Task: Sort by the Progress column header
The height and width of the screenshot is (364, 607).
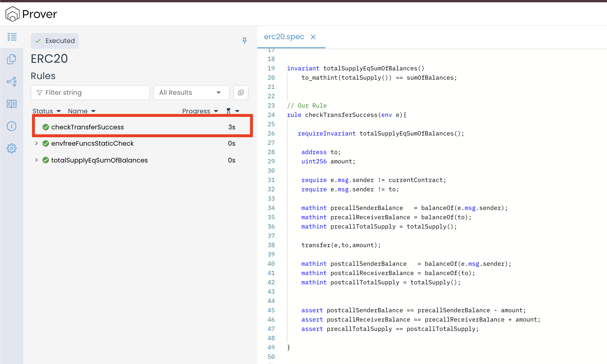Action: [200, 111]
